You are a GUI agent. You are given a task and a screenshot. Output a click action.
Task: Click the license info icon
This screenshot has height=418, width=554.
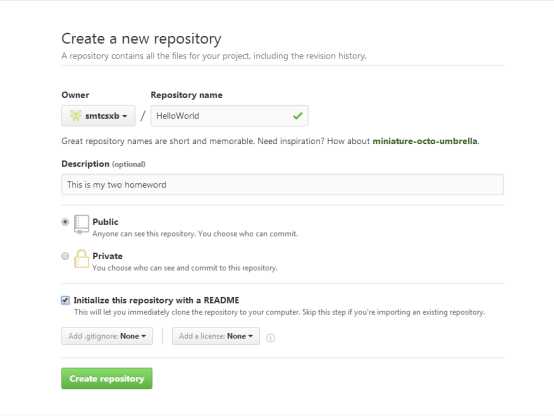(270, 338)
